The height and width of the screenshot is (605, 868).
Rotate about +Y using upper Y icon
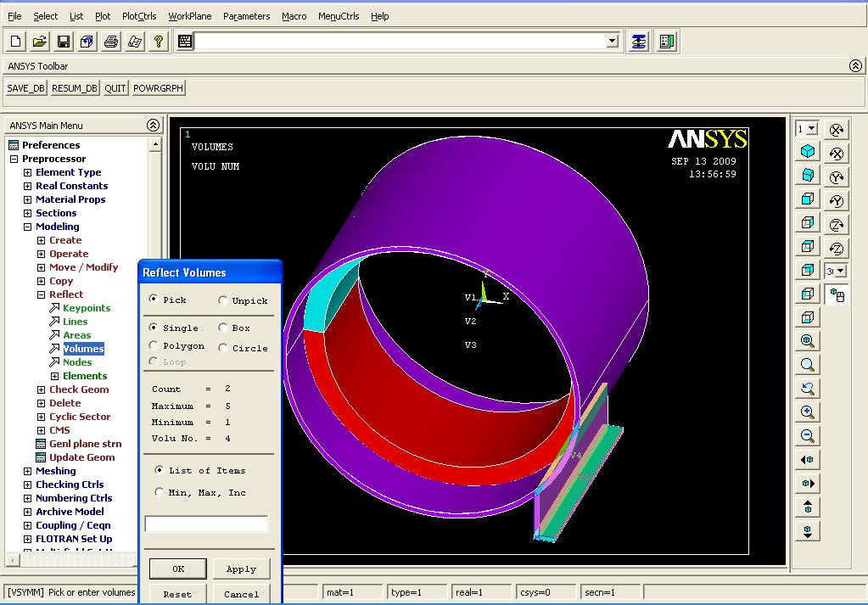pyautogui.click(x=837, y=177)
